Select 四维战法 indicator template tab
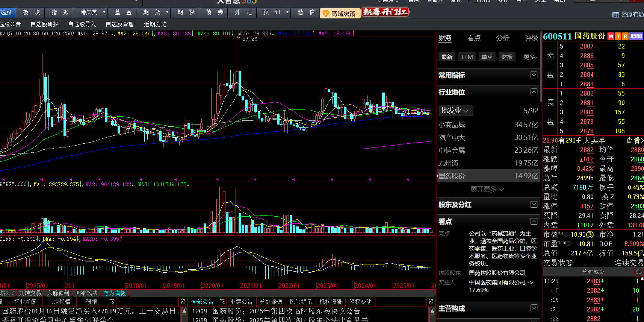 tap(86, 293)
